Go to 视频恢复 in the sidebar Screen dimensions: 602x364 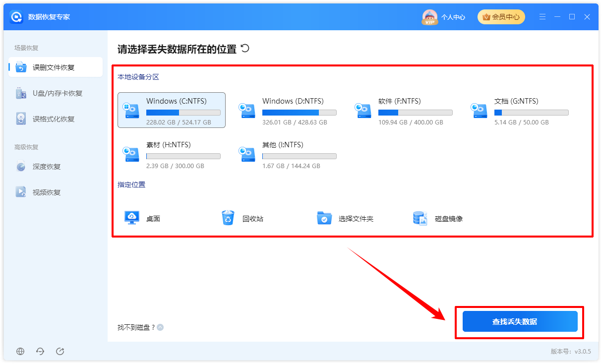pos(56,192)
